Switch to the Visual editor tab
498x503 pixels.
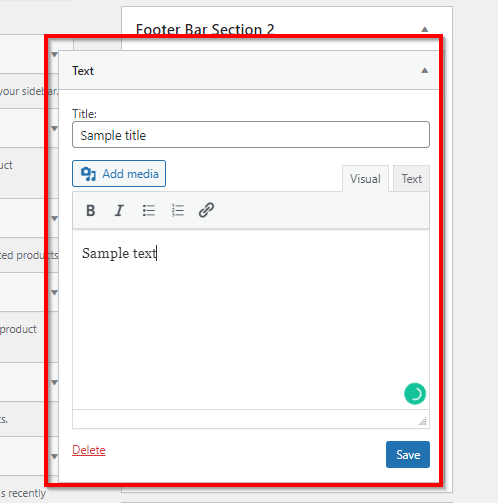click(365, 179)
